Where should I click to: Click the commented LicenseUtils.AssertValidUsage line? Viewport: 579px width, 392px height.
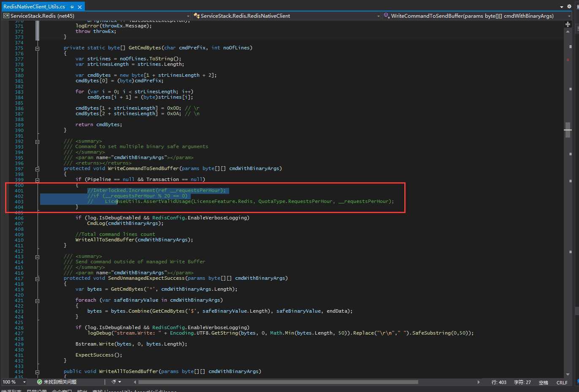tap(241, 202)
